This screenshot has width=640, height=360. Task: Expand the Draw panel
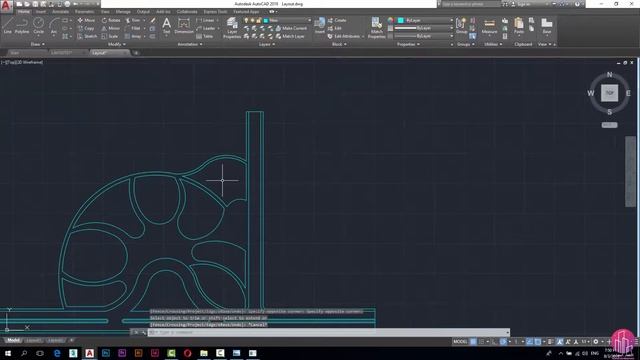click(x=37, y=44)
